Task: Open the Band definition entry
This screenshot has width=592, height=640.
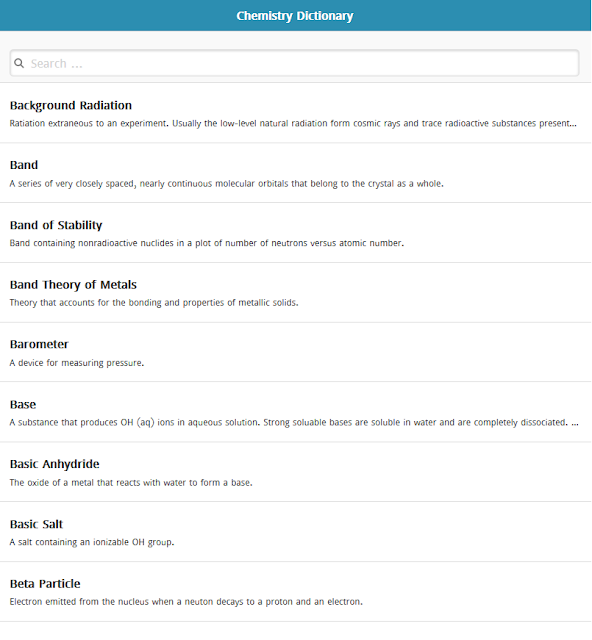Action: click(296, 173)
